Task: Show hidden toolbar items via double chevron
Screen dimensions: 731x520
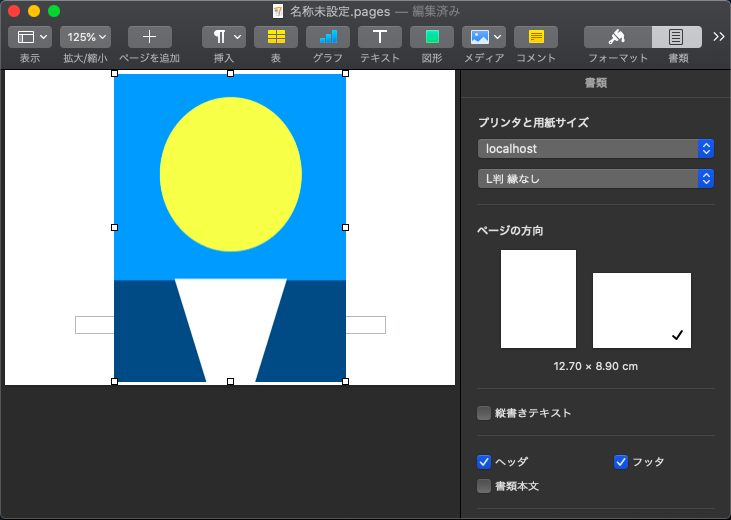Action: [718, 37]
